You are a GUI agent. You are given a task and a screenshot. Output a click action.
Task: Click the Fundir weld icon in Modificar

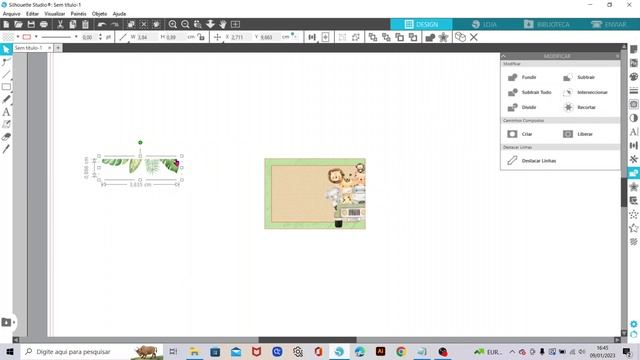click(513, 77)
